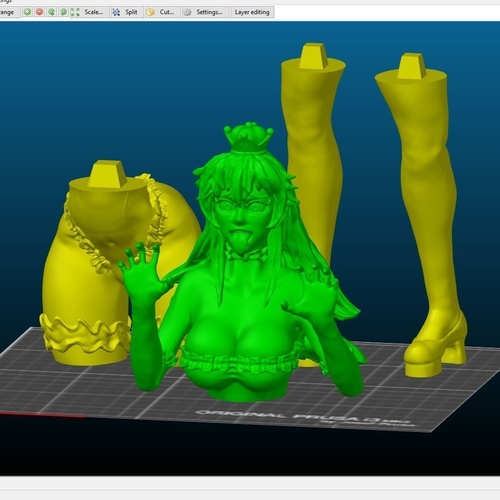Click the Original Prusa label on the bed

305,418
